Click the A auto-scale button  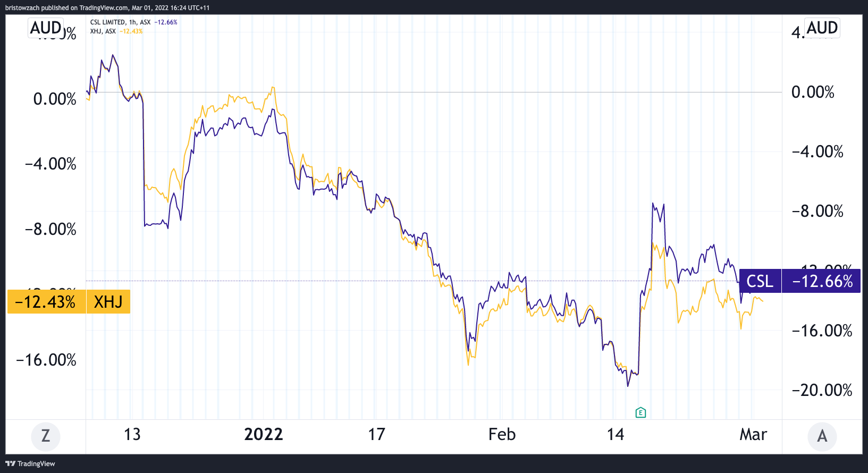click(x=822, y=436)
